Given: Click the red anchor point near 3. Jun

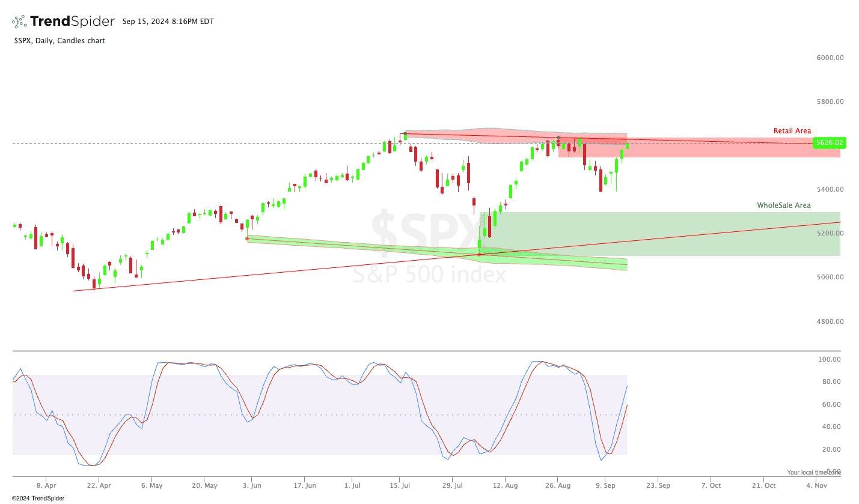Looking at the screenshot, I should (248, 238).
